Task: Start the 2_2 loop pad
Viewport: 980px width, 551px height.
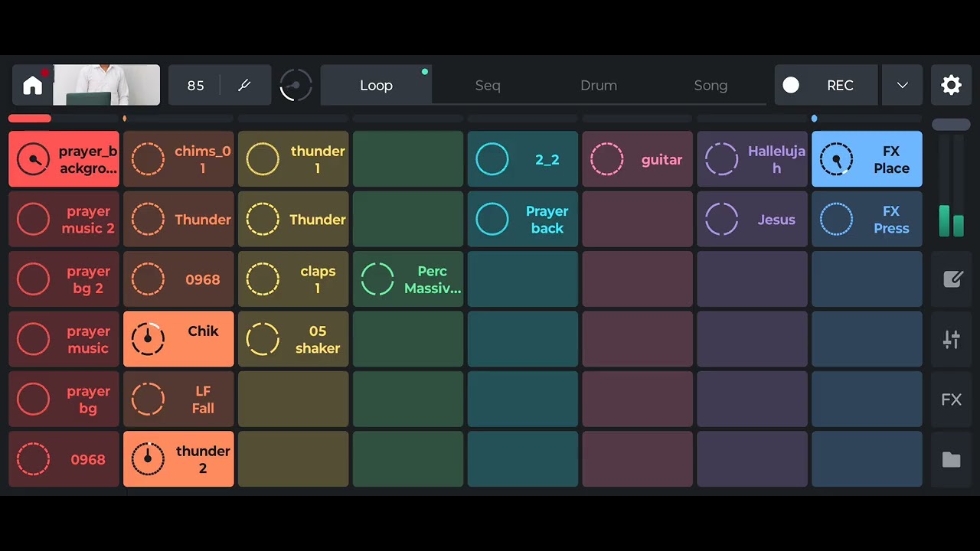Action: click(x=523, y=159)
